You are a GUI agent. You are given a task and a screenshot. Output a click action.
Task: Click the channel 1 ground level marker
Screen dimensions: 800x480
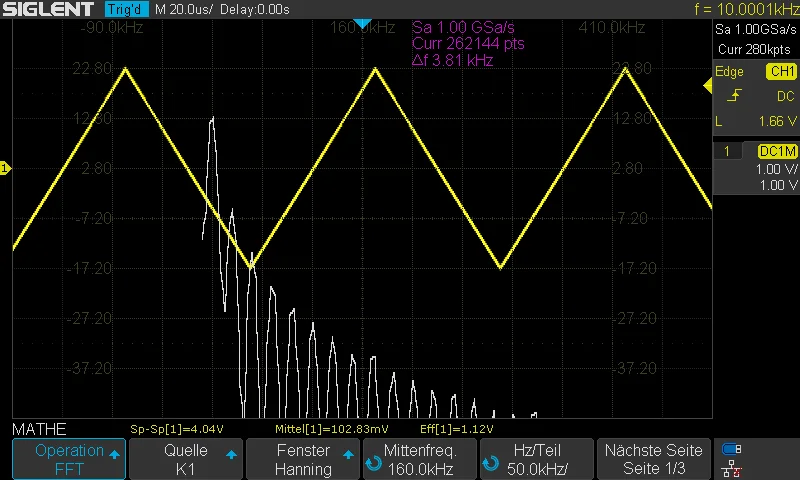point(5,168)
